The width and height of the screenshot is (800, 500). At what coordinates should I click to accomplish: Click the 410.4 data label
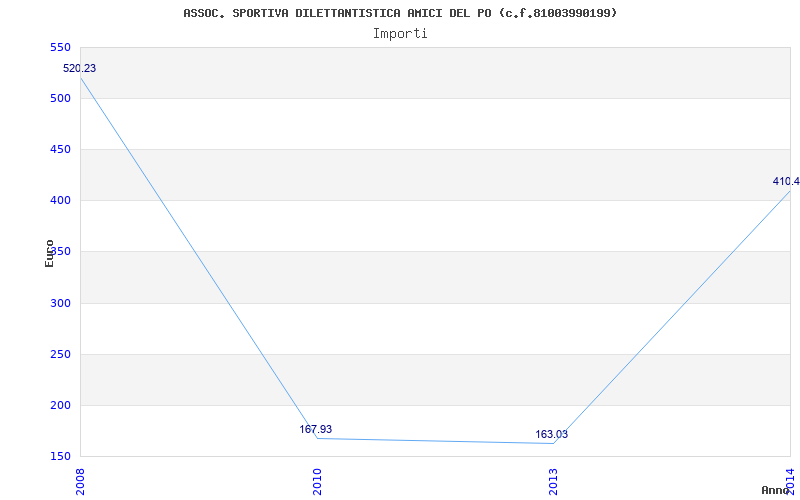(x=786, y=182)
